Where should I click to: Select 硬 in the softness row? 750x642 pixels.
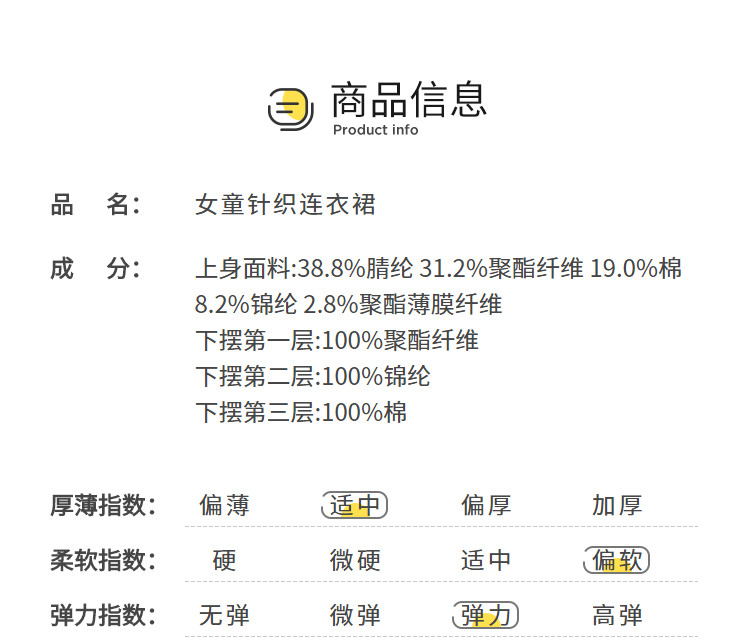click(x=224, y=560)
